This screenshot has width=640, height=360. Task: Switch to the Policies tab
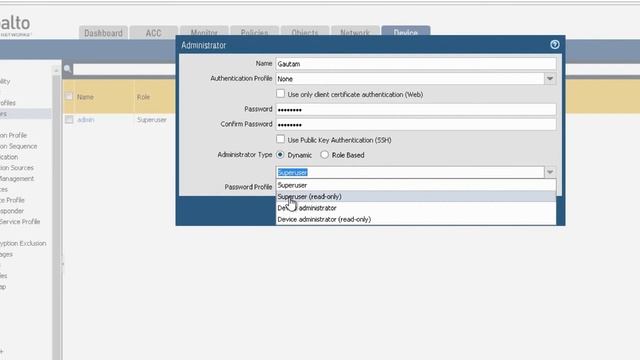(x=254, y=32)
